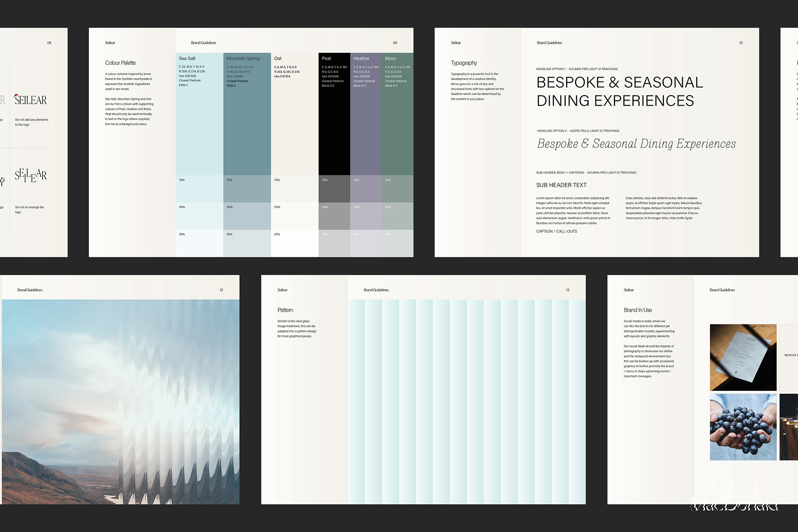
Task: Click the re-arranged Seilear logo
Action: 31,175
